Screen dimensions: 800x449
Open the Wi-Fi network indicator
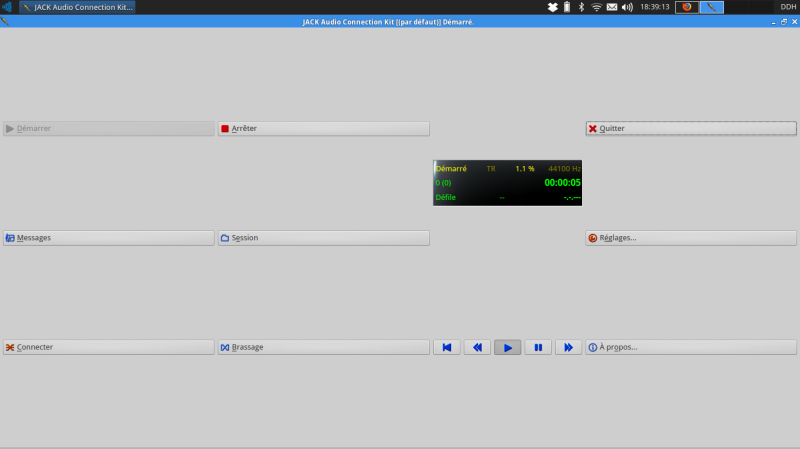point(596,7)
